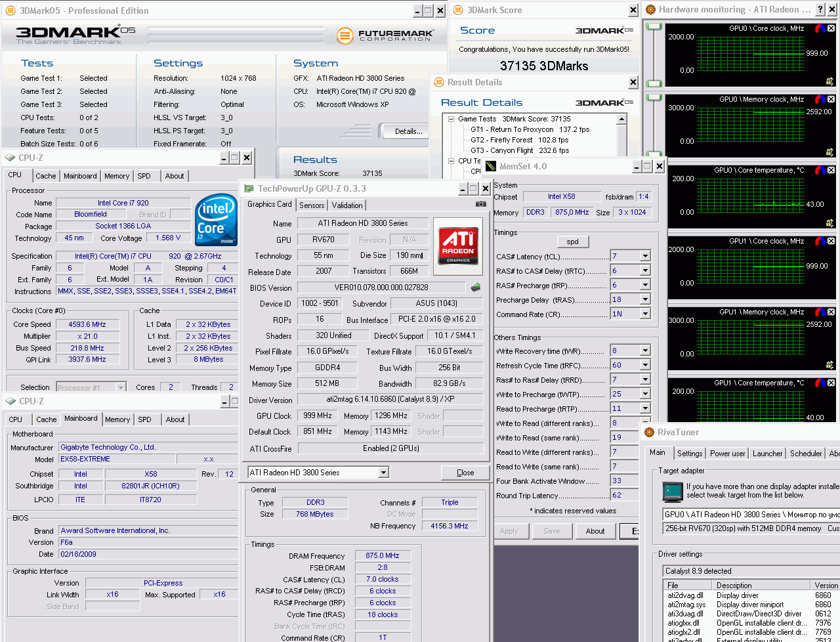This screenshot has height=642, width=840.
Task: Open the Refresh Cycle Time (tRFC) dropdown
Action: coord(645,365)
